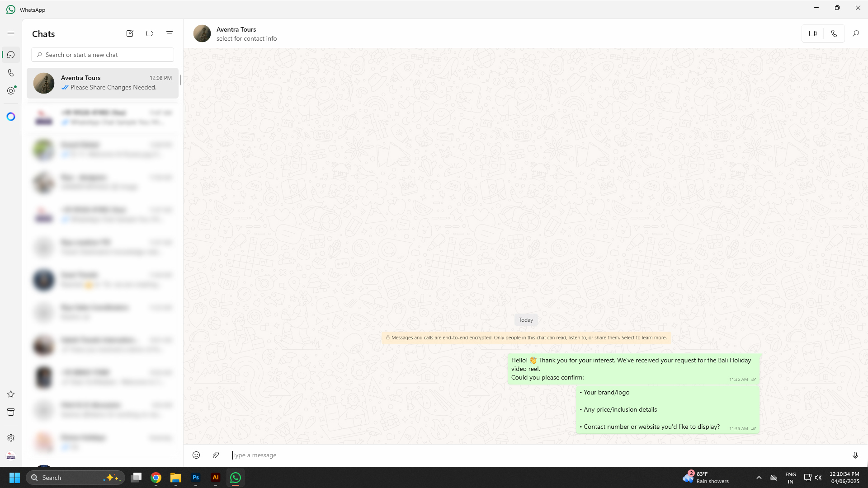Screen dimensions: 868x488
Task: Open the Calls section in sidebar
Action: (11, 73)
